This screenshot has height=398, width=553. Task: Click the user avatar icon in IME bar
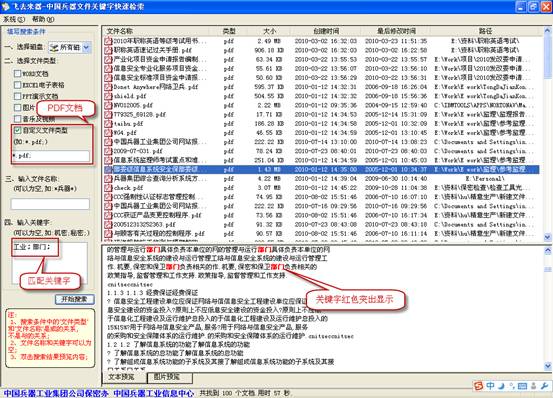coord(534,386)
